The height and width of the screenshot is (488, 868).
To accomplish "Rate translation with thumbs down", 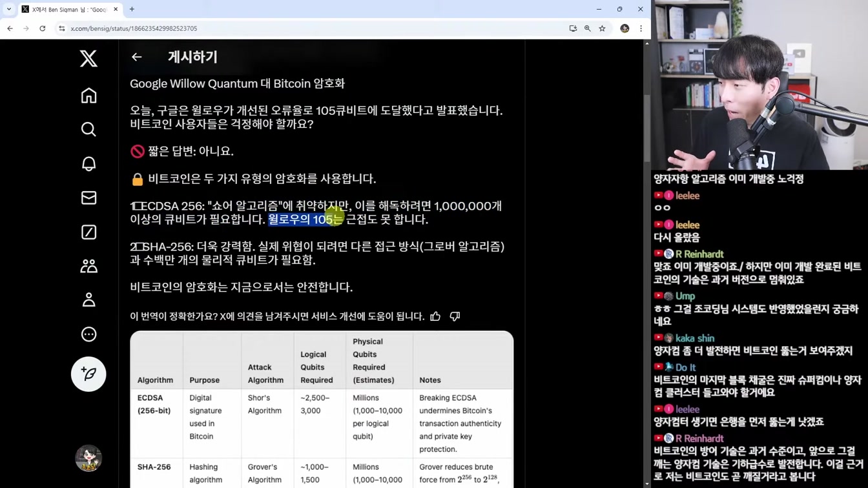I will point(455,316).
